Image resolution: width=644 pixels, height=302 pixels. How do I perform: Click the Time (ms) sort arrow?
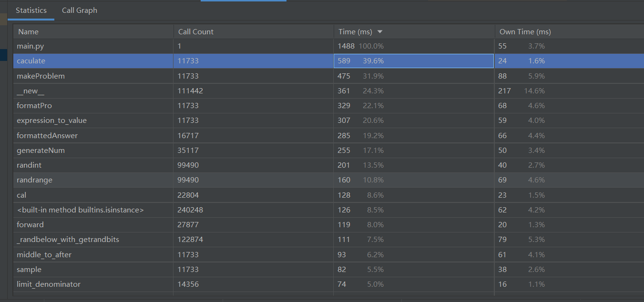tap(380, 32)
